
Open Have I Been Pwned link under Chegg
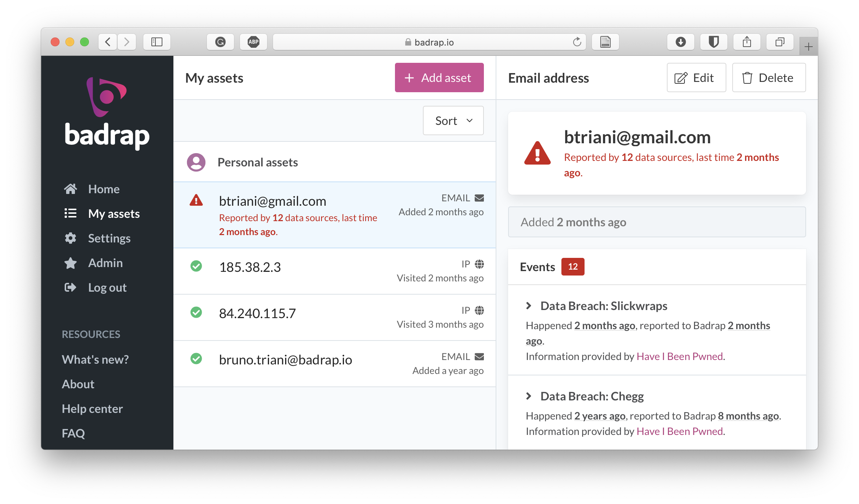pos(680,431)
